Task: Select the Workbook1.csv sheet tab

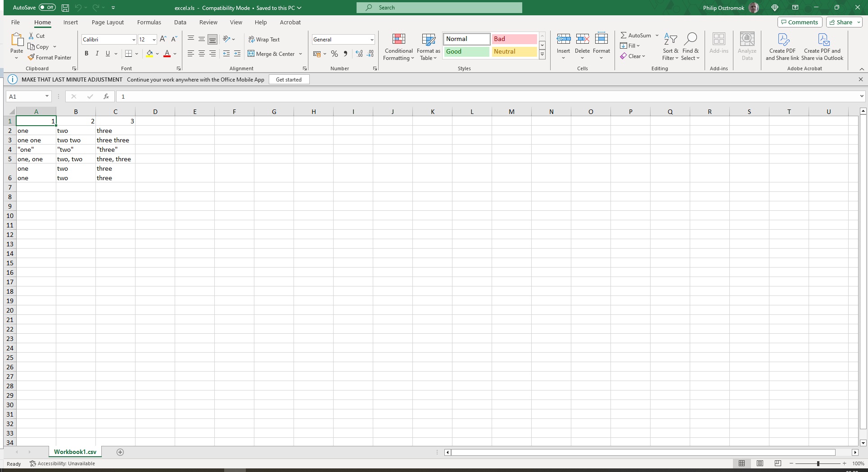Action: pos(75,452)
